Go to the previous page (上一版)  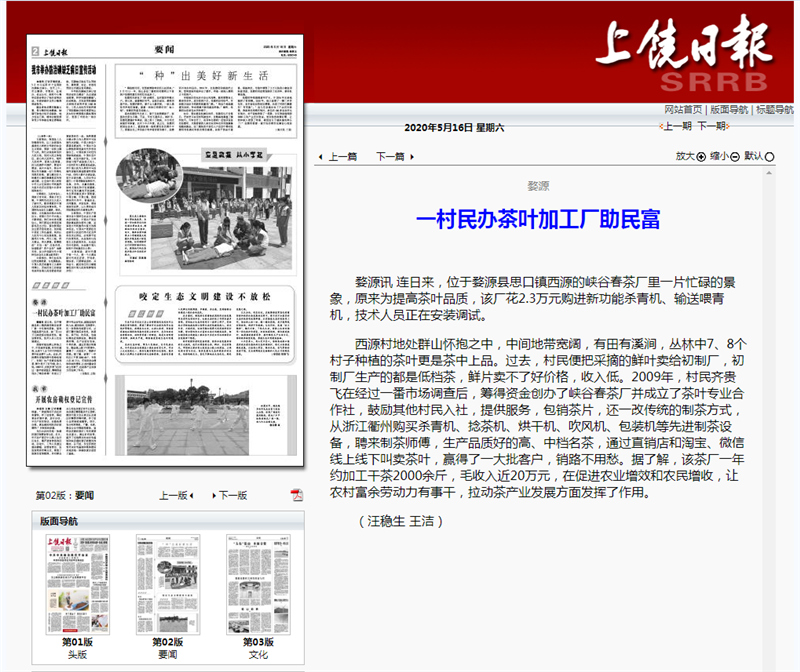pyautogui.click(x=174, y=495)
